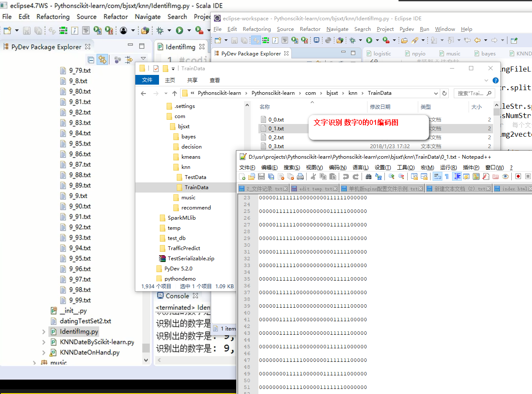Screen dimensions: 532x394
Task: Select TestData folder in Explorer tree
Action: pyautogui.click(x=195, y=177)
